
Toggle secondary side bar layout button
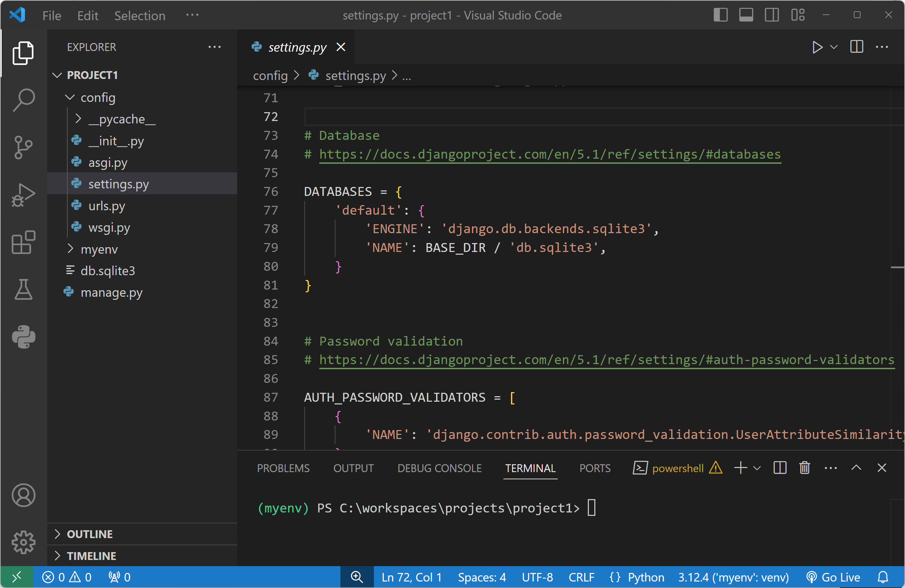point(771,15)
